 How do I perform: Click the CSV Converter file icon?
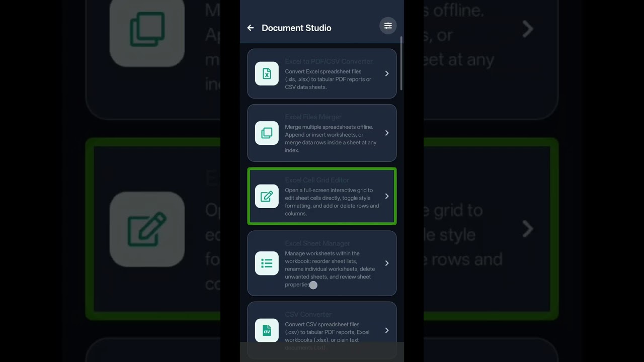(267, 330)
